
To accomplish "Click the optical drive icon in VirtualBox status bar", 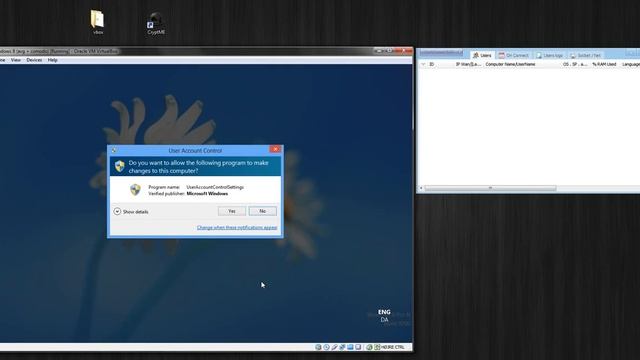I will [326, 347].
